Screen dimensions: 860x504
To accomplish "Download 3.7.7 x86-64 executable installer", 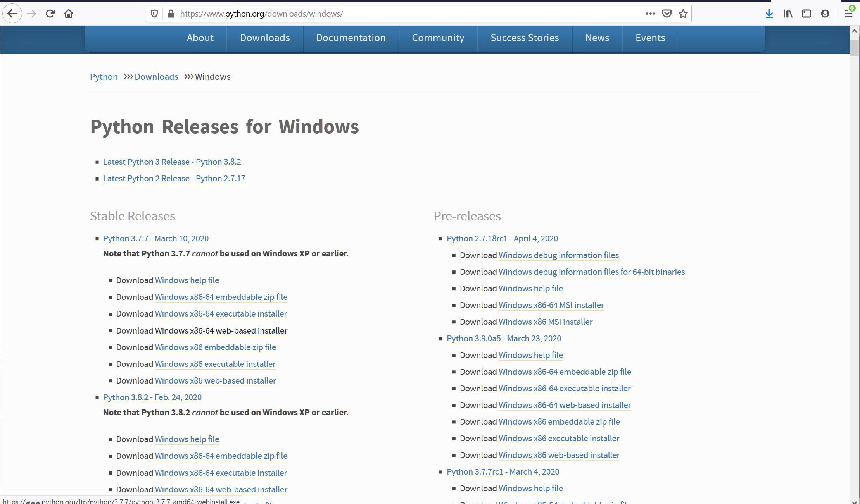I will (221, 314).
